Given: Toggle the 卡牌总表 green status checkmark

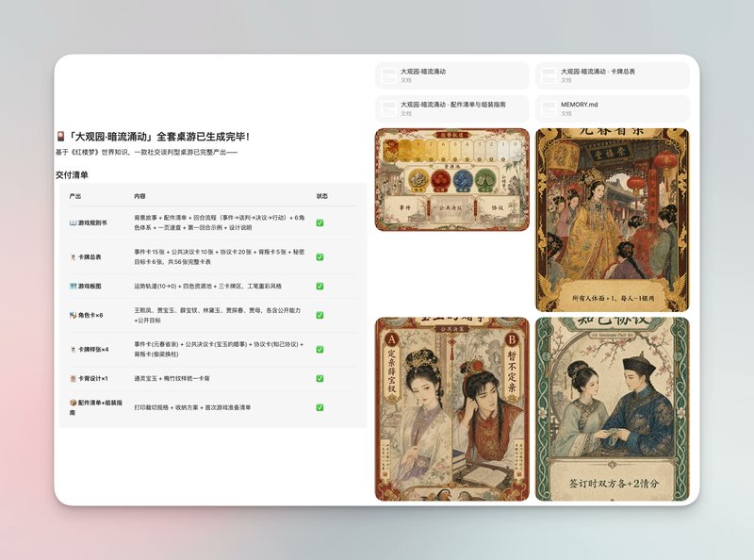Looking at the screenshot, I should click(320, 257).
